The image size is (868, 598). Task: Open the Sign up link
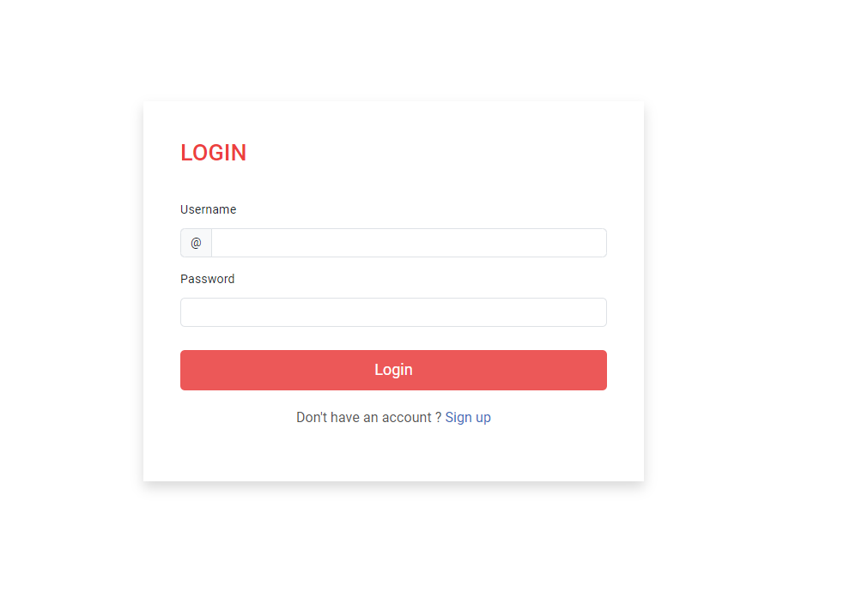(x=468, y=418)
